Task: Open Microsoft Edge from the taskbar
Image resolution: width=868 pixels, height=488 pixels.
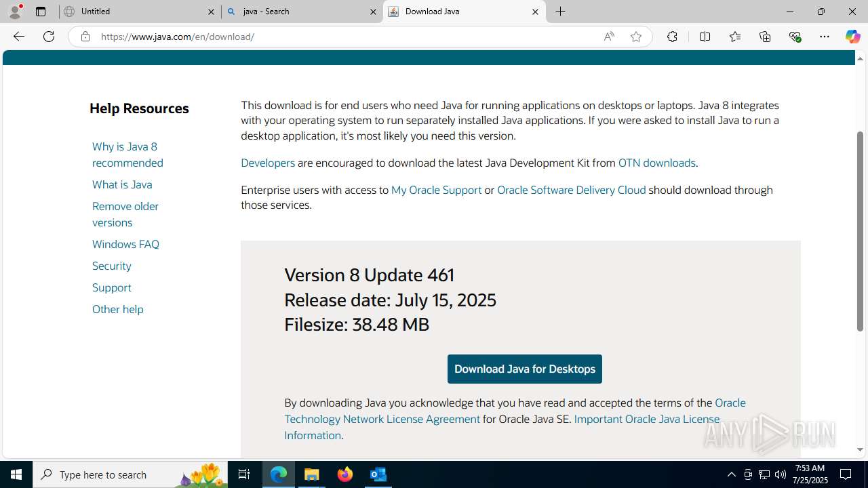Action: (279, 474)
